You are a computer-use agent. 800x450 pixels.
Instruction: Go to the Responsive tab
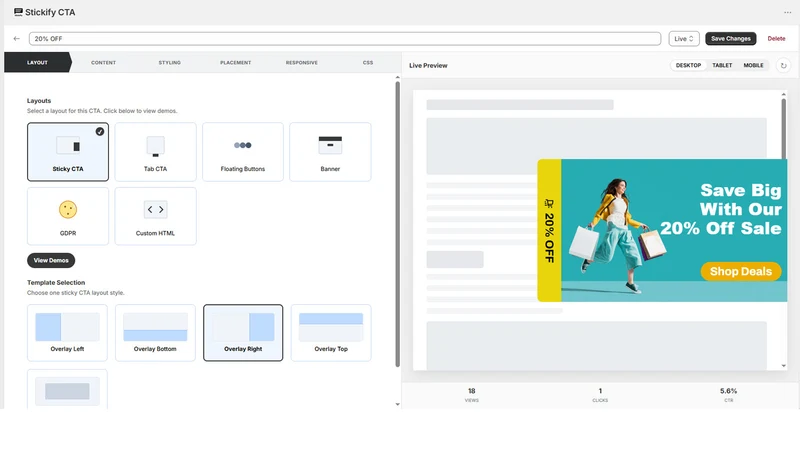[302, 62]
